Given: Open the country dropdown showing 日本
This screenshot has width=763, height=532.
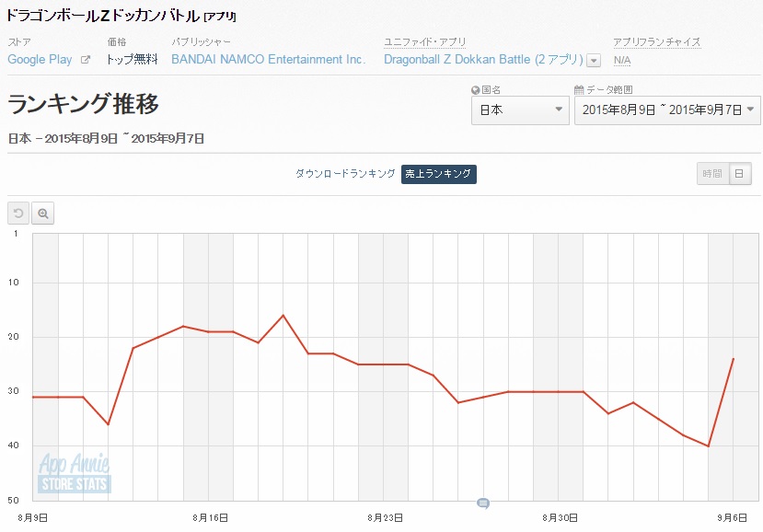Looking at the screenshot, I should click(x=520, y=110).
